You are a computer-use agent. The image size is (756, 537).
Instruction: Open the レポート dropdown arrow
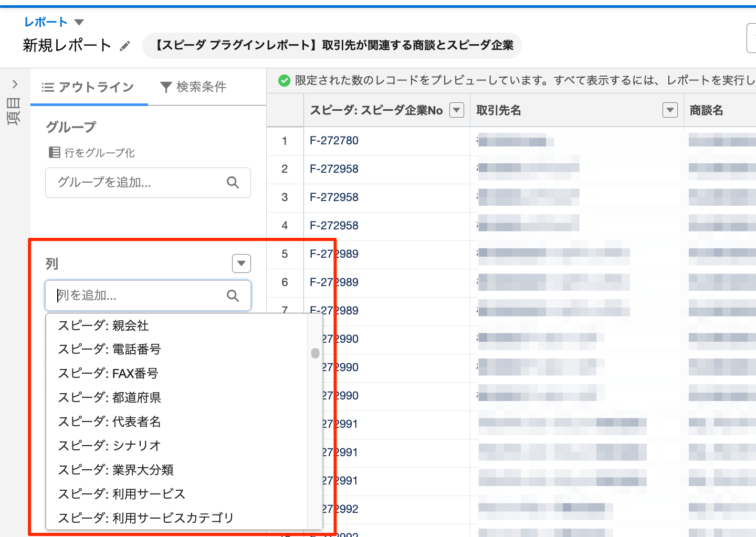(x=79, y=22)
